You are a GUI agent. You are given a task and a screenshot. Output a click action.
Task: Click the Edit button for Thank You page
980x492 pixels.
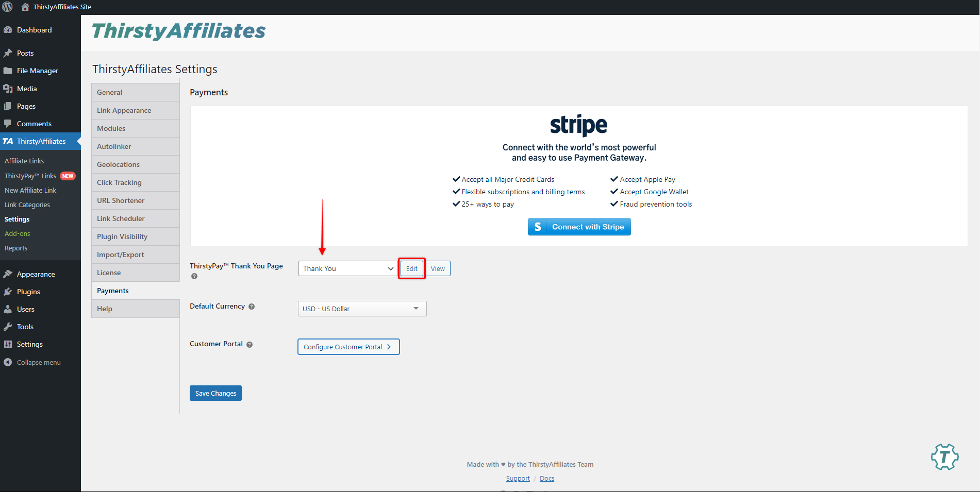tap(412, 268)
